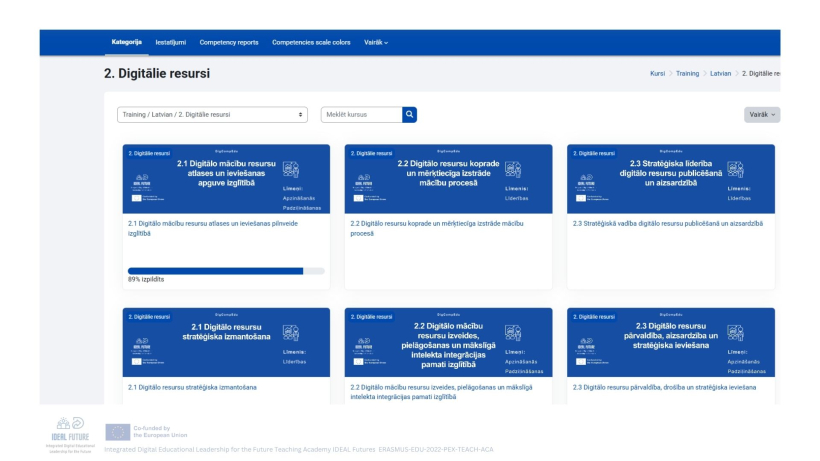Open the Kategorija tab

pos(127,42)
